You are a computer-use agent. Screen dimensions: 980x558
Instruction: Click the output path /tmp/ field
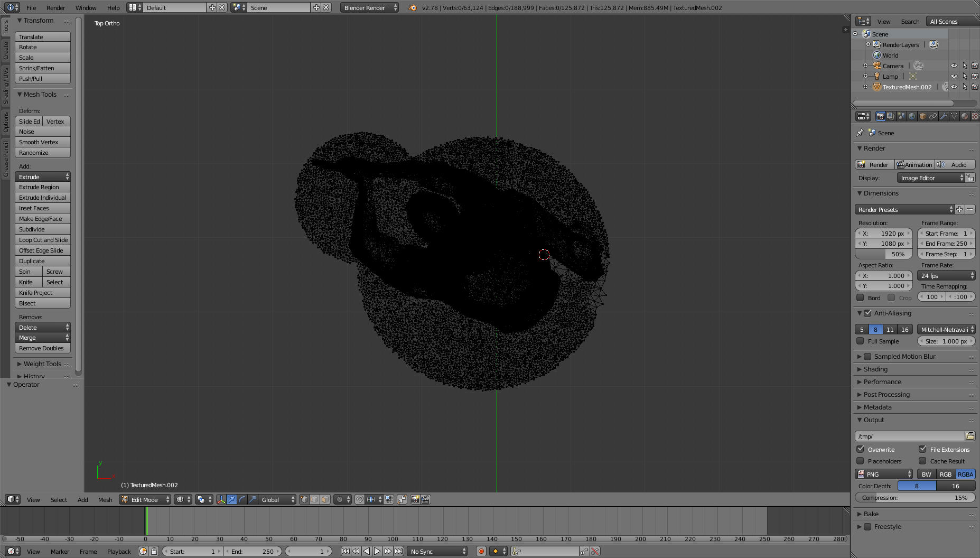click(x=909, y=436)
